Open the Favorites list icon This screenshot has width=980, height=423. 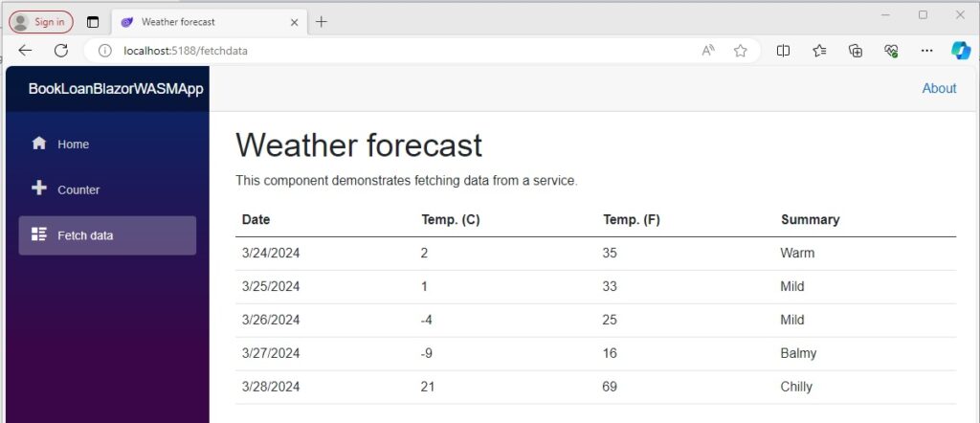(x=819, y=51)
